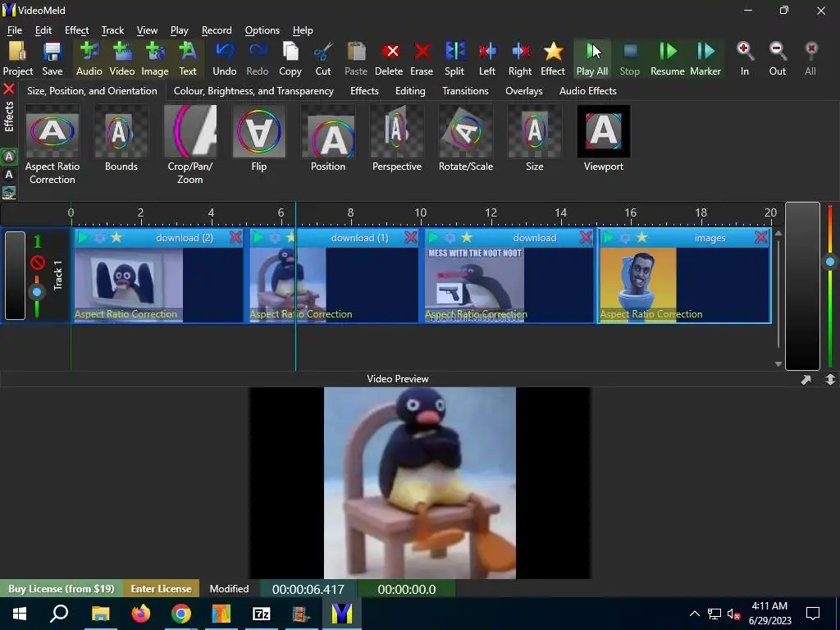Select the Aspect Ratio Correction effect icon

pyautogui.click(x=52, y=131)
